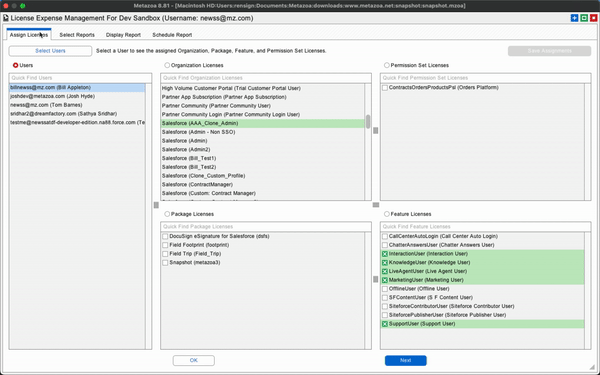Image resolution: width=600 pixels, height=375 pixels.
Task: Click the OK button
Action: point(194,360)
